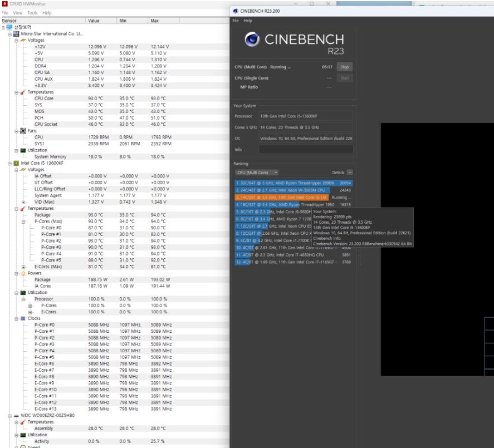Click the WDC drive Utilization icon
494x448 pixels.
point(23,435)
